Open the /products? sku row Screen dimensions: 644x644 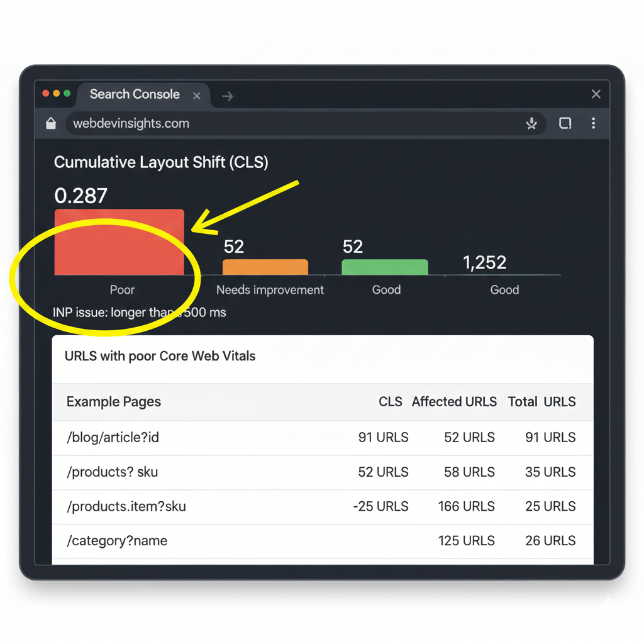(x=323, y=472)
